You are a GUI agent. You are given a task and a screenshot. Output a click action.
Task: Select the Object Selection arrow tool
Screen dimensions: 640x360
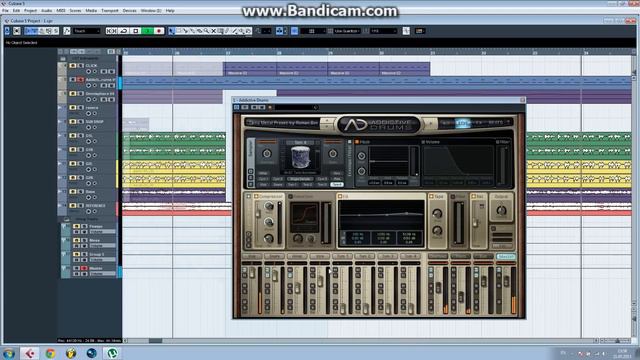[x=171, y=31]
